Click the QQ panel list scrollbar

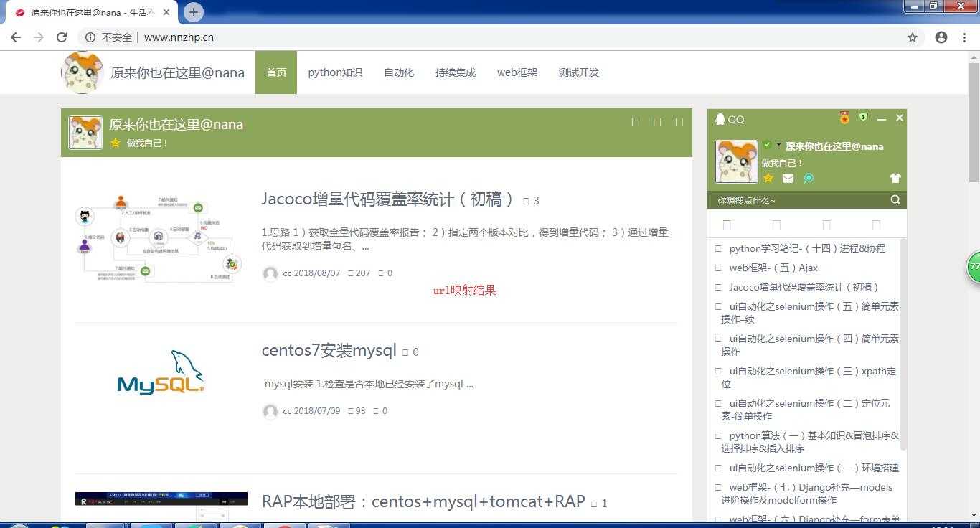pos(903,344)
